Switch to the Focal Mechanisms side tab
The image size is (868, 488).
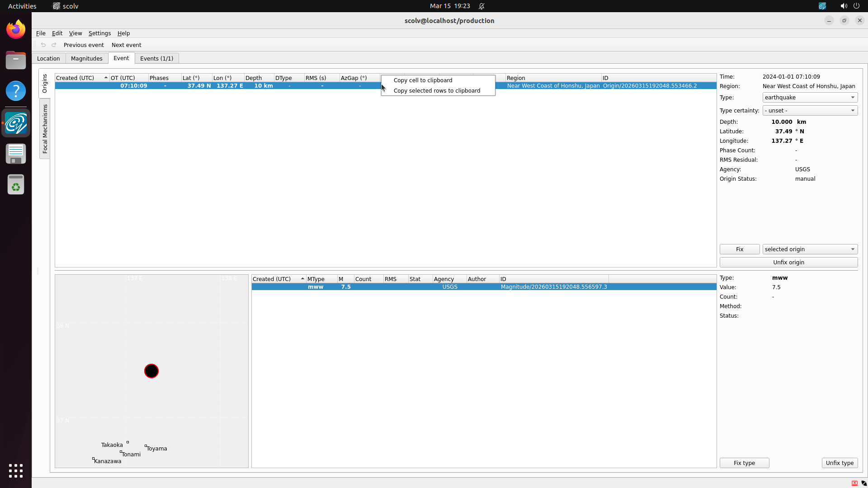(45, 129)
